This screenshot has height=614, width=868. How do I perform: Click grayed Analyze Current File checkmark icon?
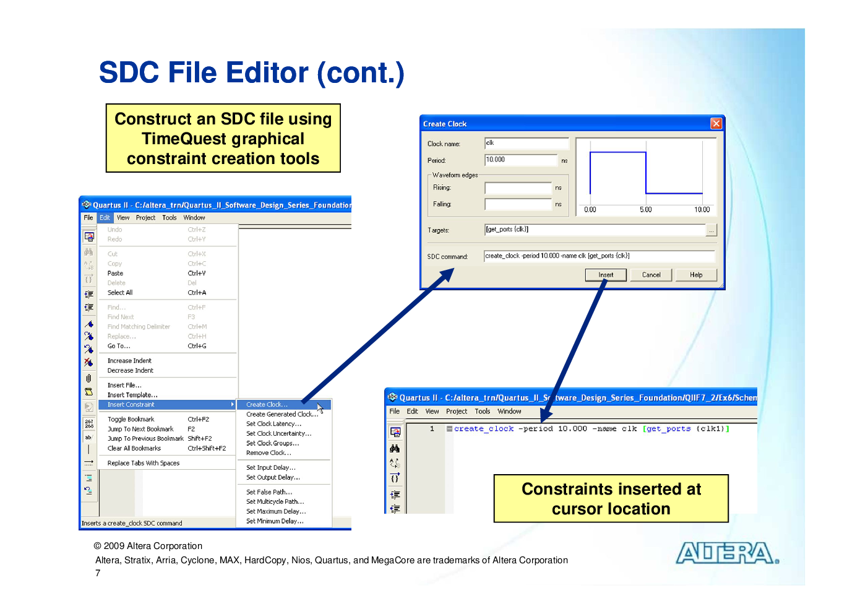click(x=89, y=407)
